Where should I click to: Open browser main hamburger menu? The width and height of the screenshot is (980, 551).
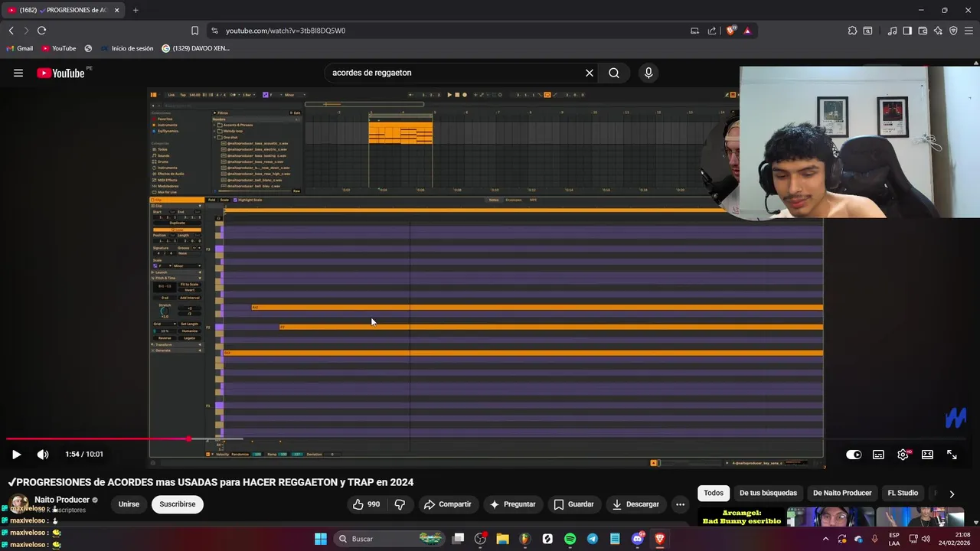tap(969, 31)
